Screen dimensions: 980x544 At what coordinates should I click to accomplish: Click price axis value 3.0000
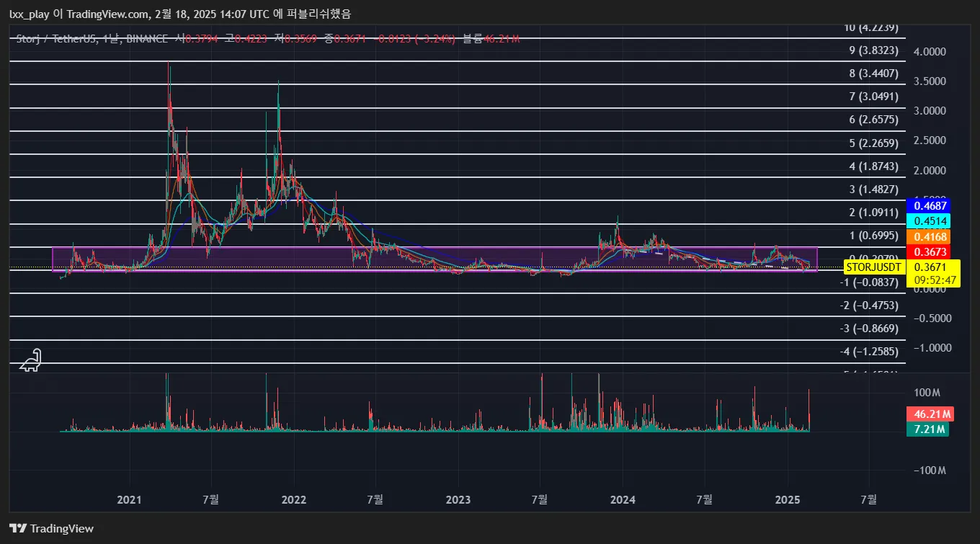[930, 111]
